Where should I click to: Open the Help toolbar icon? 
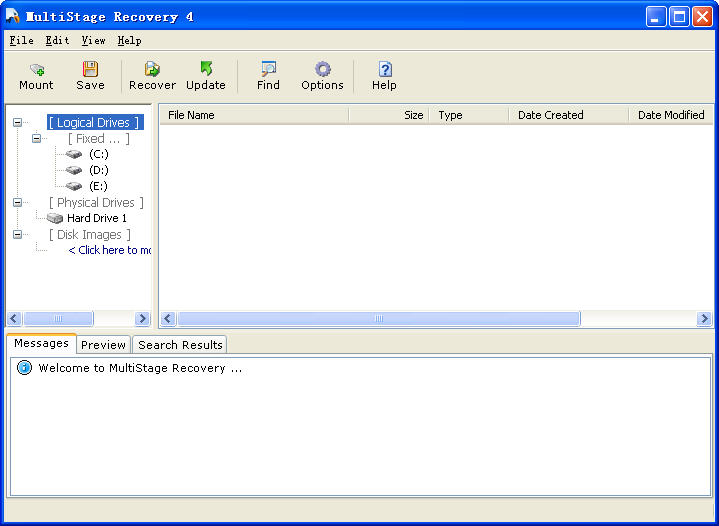[x=384, y=69]
